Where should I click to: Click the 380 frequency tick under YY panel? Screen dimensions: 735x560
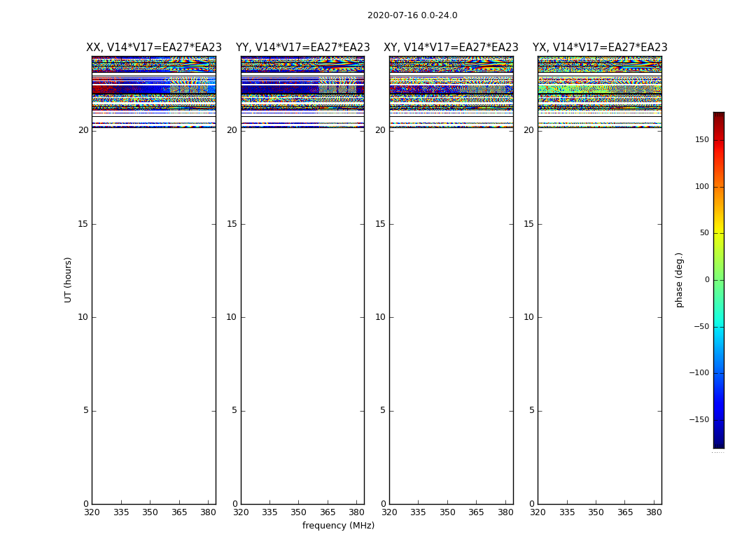pos(357,512)
